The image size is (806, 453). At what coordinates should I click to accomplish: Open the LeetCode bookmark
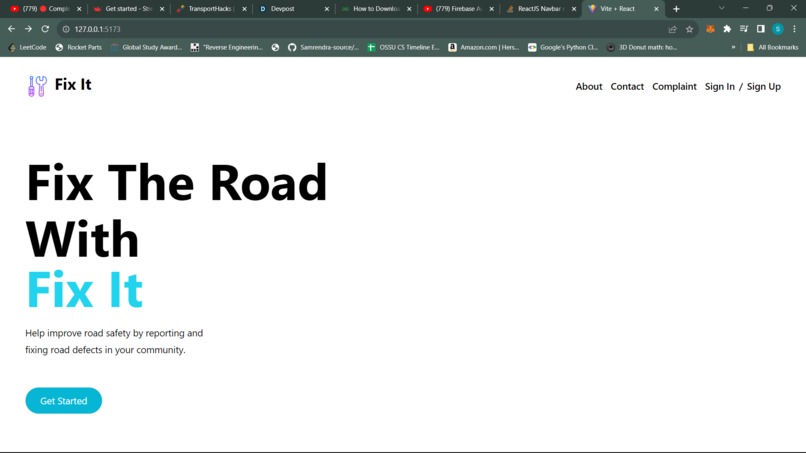[27, 47]
